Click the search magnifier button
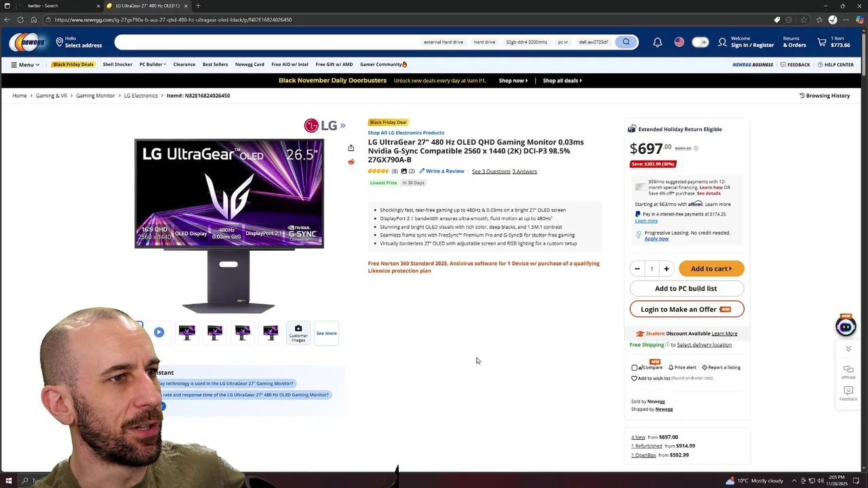868x488 pixels. [626, 42]
